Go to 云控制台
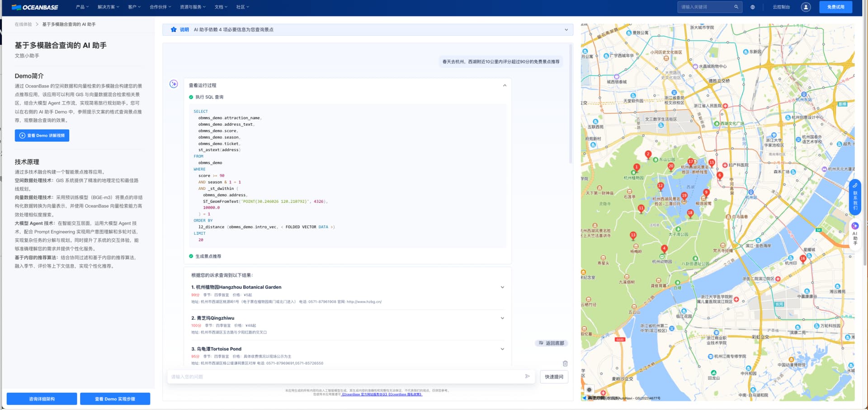868x410 pixels. click(x=781, y=7)
